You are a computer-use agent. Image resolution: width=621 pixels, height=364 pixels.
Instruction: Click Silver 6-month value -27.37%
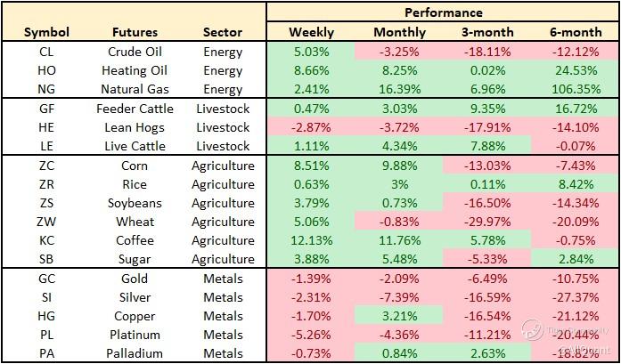click(575, 297)
